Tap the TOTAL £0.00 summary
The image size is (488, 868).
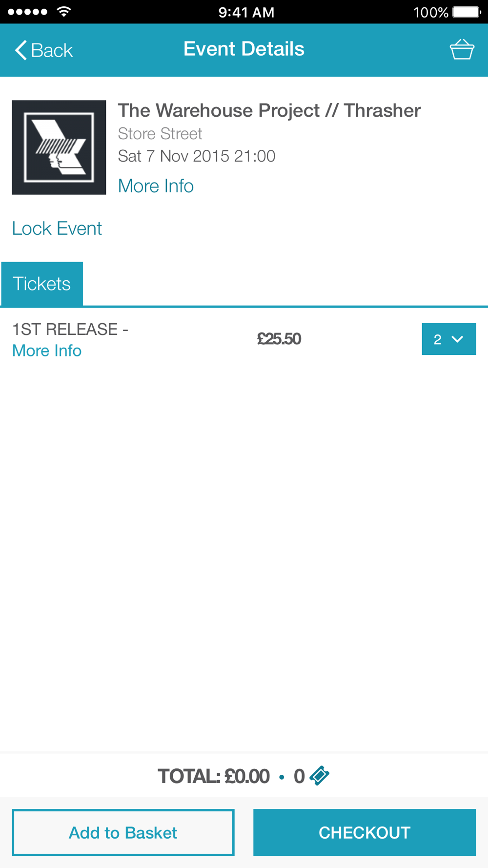[214, 776]
